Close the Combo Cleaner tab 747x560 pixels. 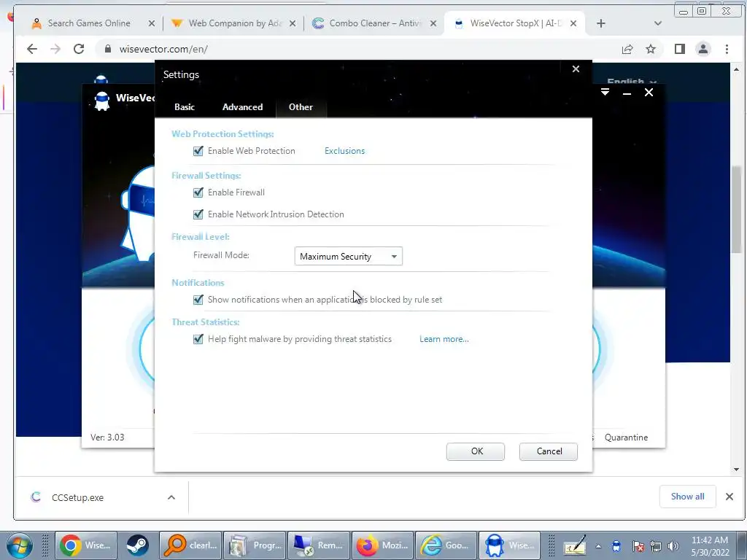click(x=433, y=23)
